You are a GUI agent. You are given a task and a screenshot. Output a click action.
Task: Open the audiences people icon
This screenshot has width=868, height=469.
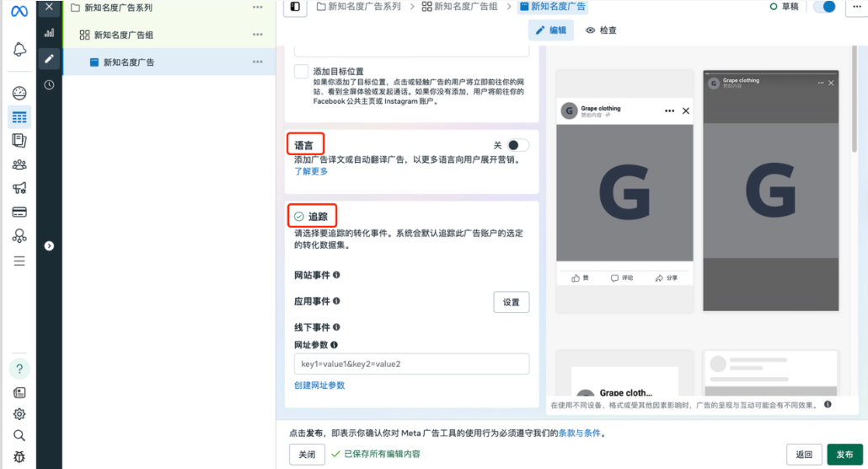pos(19,164)
